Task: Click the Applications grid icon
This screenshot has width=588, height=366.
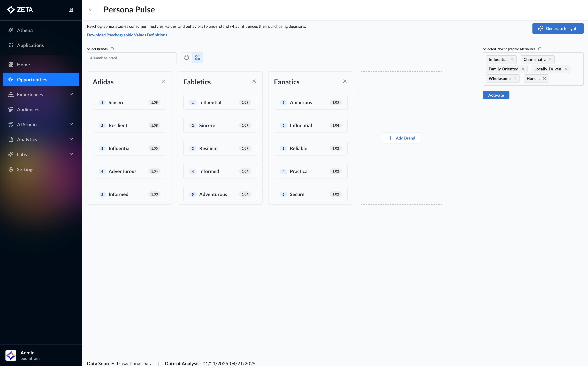Action: 11,45
